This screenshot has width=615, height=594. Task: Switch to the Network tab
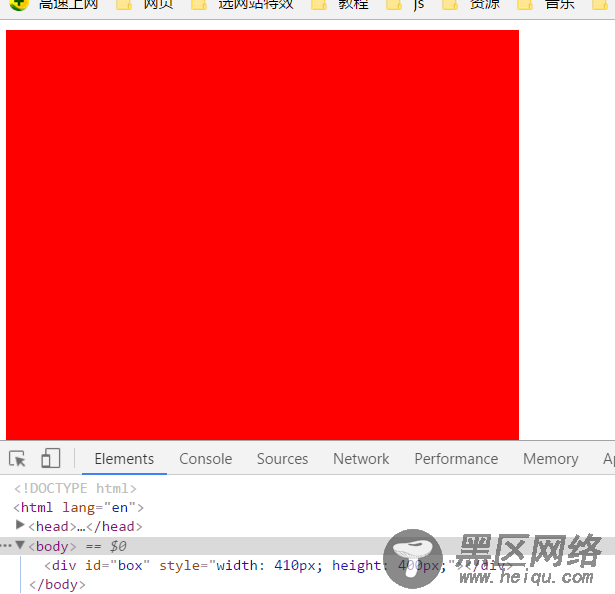point(361,459)
